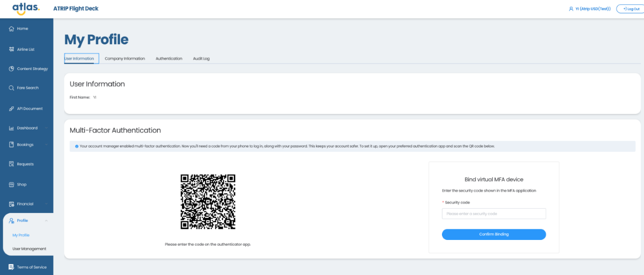Open the Authentication tab

(169, 59)
